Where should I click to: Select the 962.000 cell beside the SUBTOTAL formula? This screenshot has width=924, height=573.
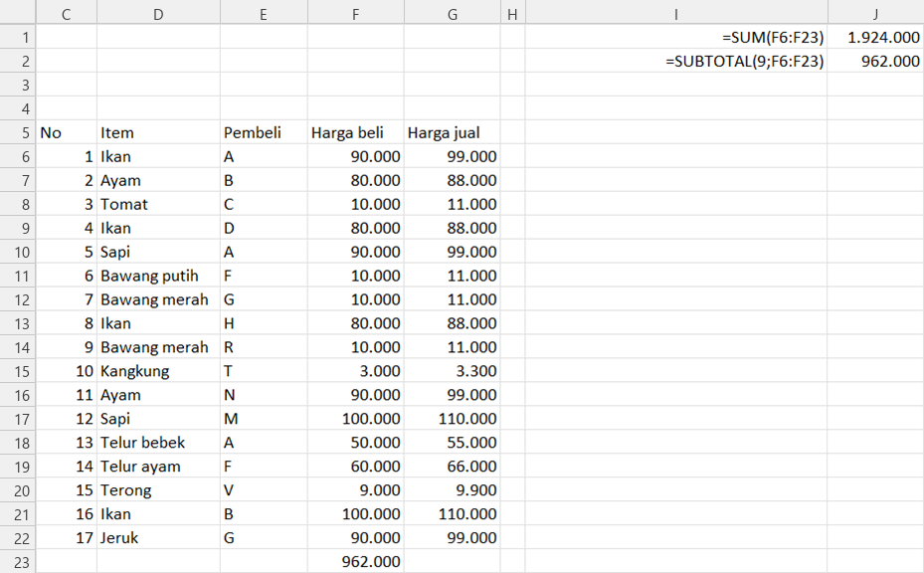pyautogui.click(x=875, y=62)
